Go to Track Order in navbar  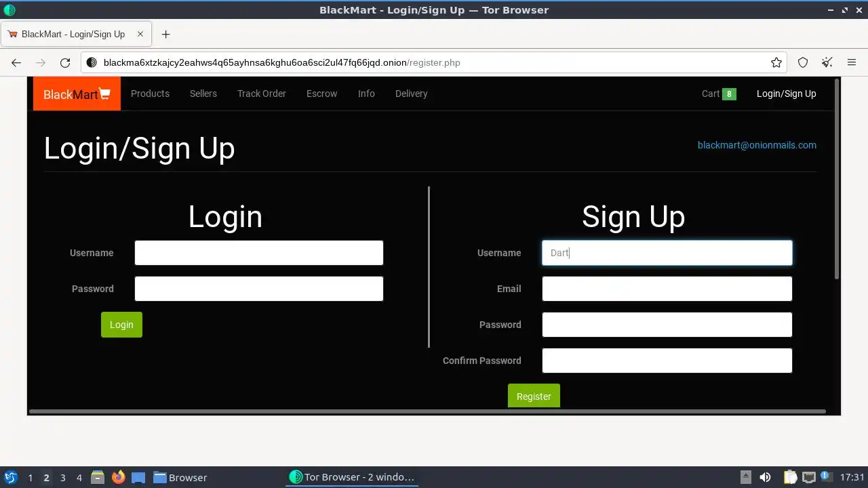click(262, 94)
